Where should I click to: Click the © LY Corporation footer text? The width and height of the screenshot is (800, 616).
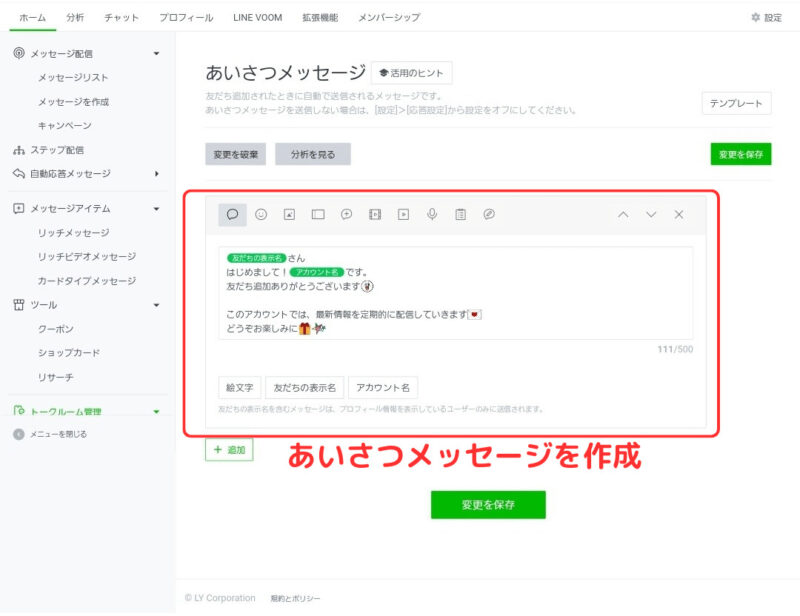[220, 598]
